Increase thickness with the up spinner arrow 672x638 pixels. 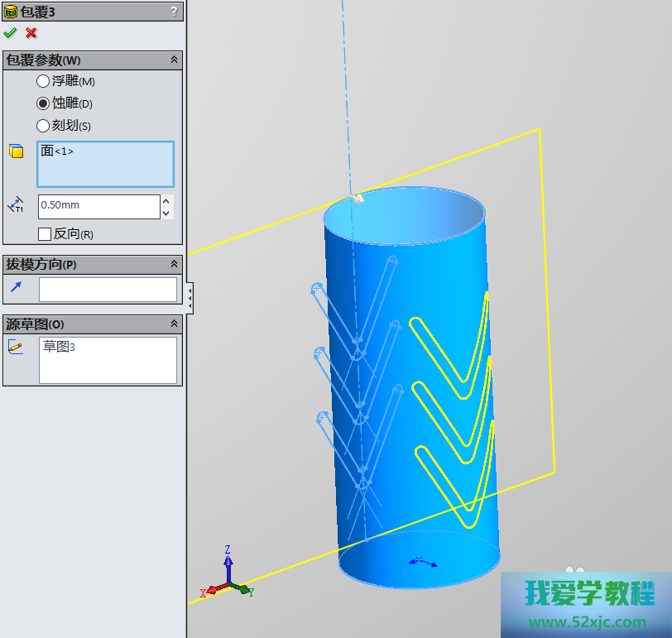(x=166, y=201)
